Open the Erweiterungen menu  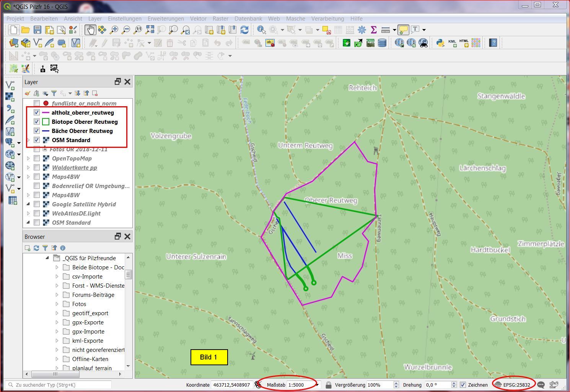[x=166, y=18]
